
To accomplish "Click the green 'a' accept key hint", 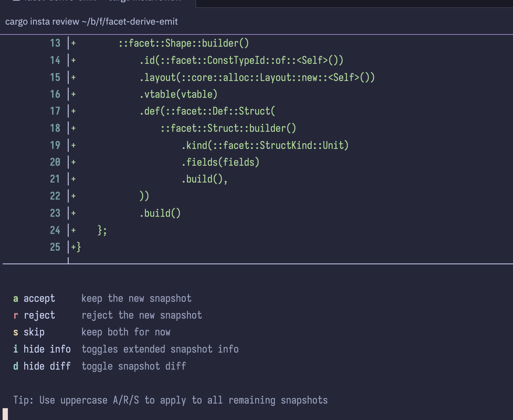I will 15,299.
